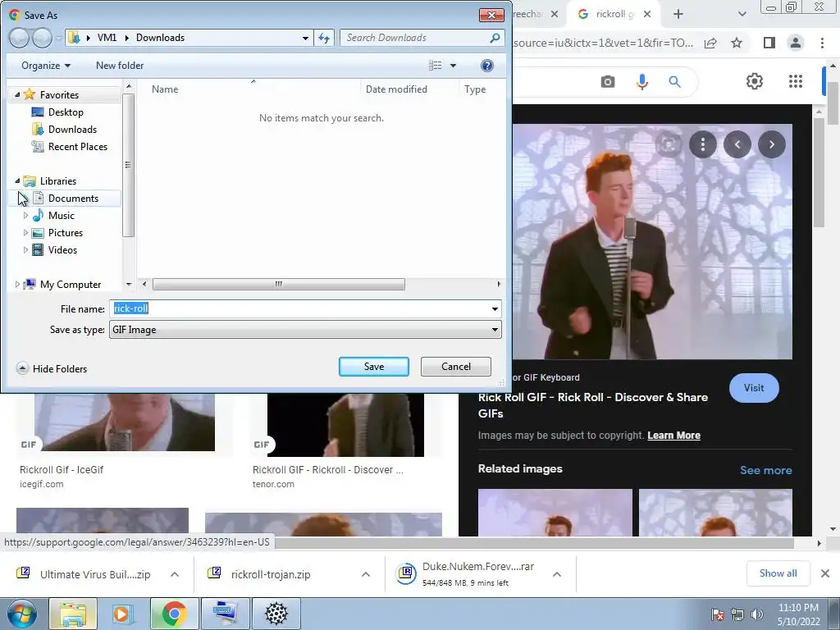
Task: Click New folder in the dialog toolbar
Action: (120, 66)
